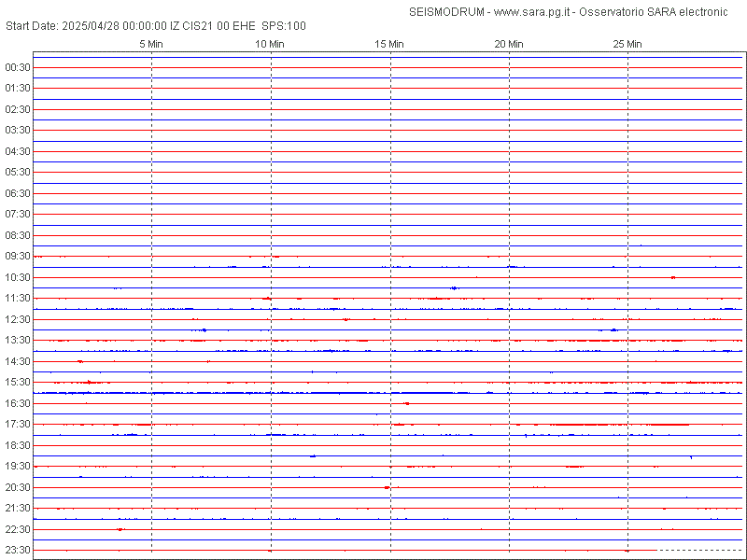Click the 06:30 row time label

point(18,193)
